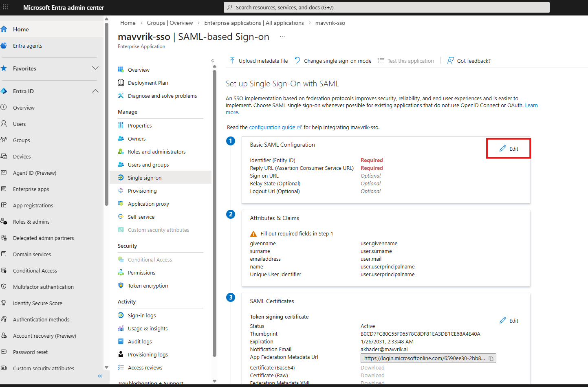Expand the Favorites section chevron
The image size is (588, 387).
(x=95, y=68)
